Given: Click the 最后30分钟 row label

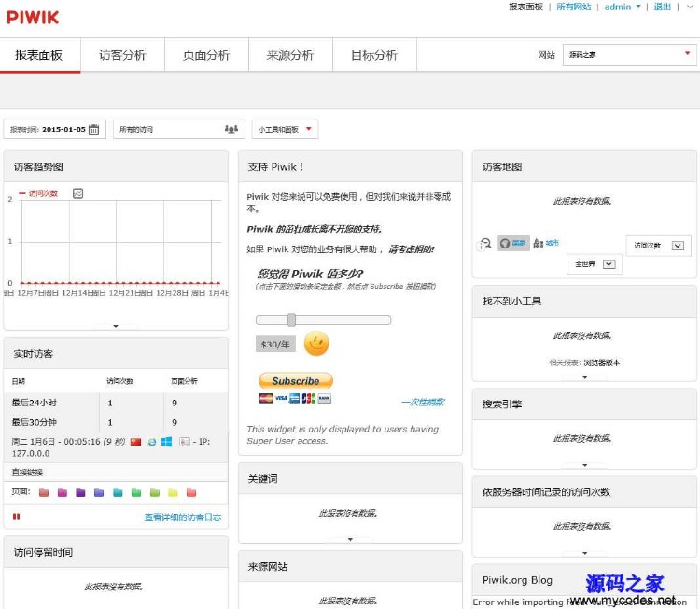Looking at the screenshot, I should tap(35, 422).
